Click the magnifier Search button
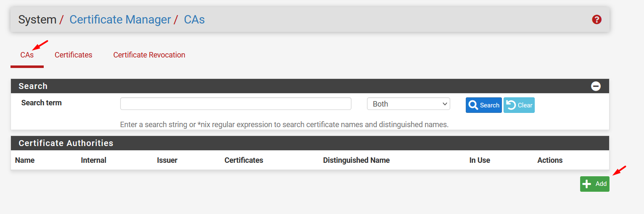 pos(483,105)
